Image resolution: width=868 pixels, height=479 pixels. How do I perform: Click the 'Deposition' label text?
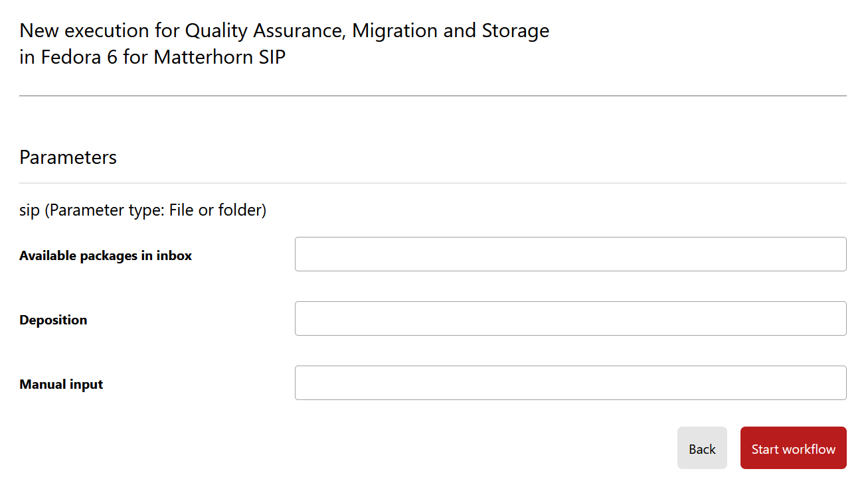point(53,320)
